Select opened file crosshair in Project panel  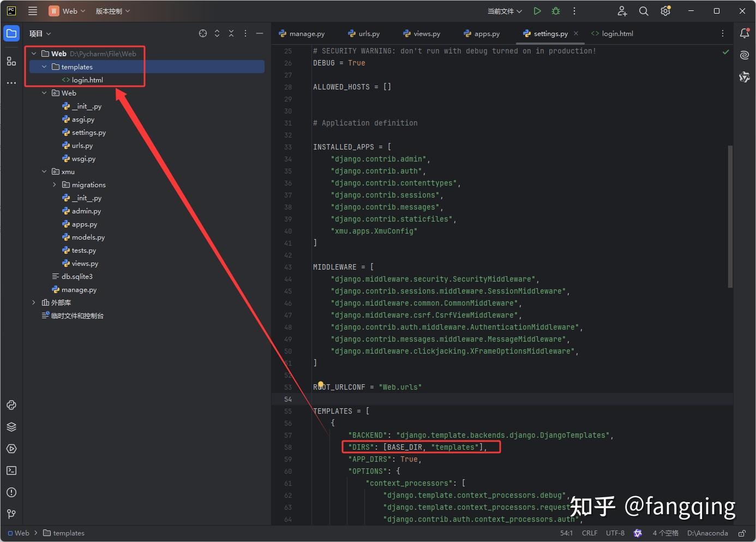click(203, 33)
